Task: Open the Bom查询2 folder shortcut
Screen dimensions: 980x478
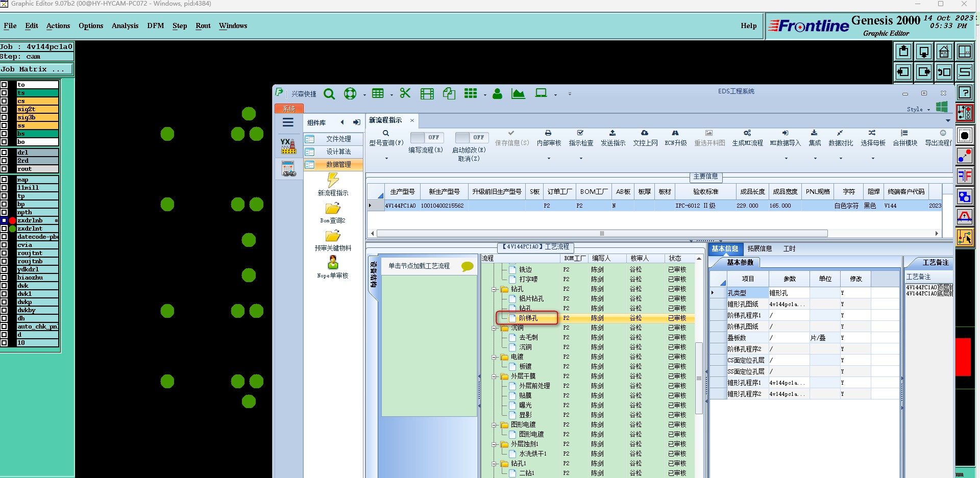Action: click(x=333, y=213)
